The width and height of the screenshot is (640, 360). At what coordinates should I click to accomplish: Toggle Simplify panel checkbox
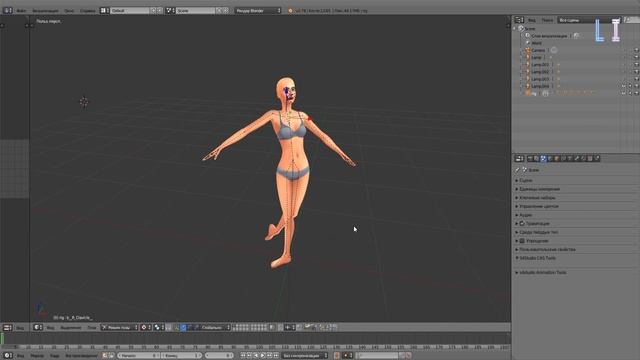click(522, 241)
